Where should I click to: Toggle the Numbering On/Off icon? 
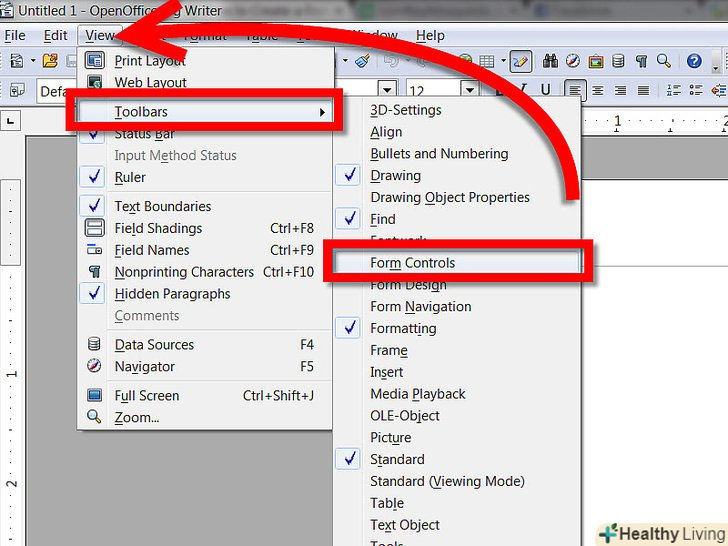point(673,90)
